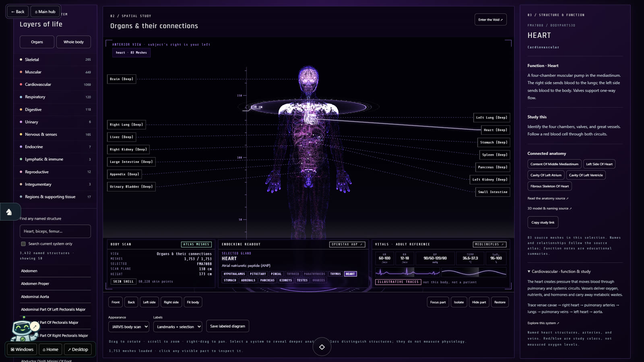
Task: Click the Spleen (Deep) label
Action: point(495,155)
